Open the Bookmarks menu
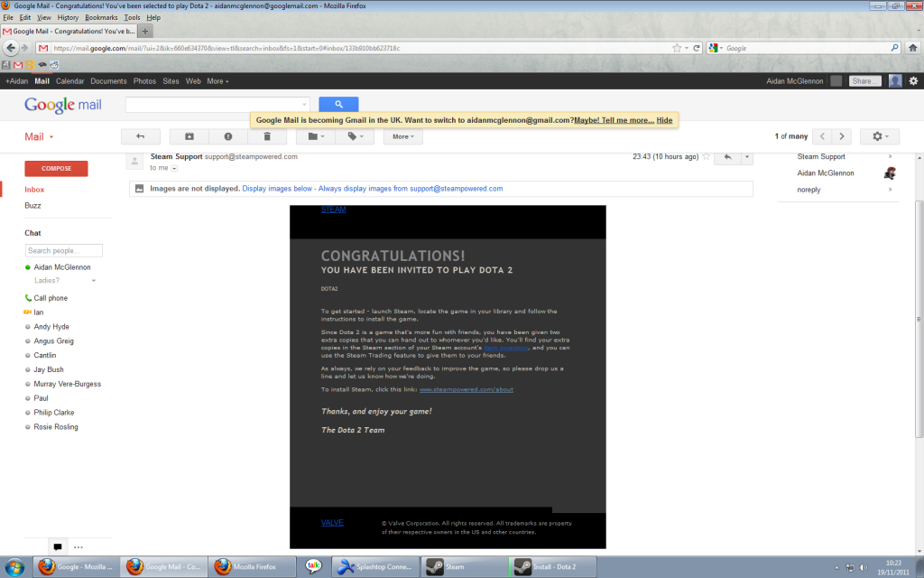 point(101,18)
